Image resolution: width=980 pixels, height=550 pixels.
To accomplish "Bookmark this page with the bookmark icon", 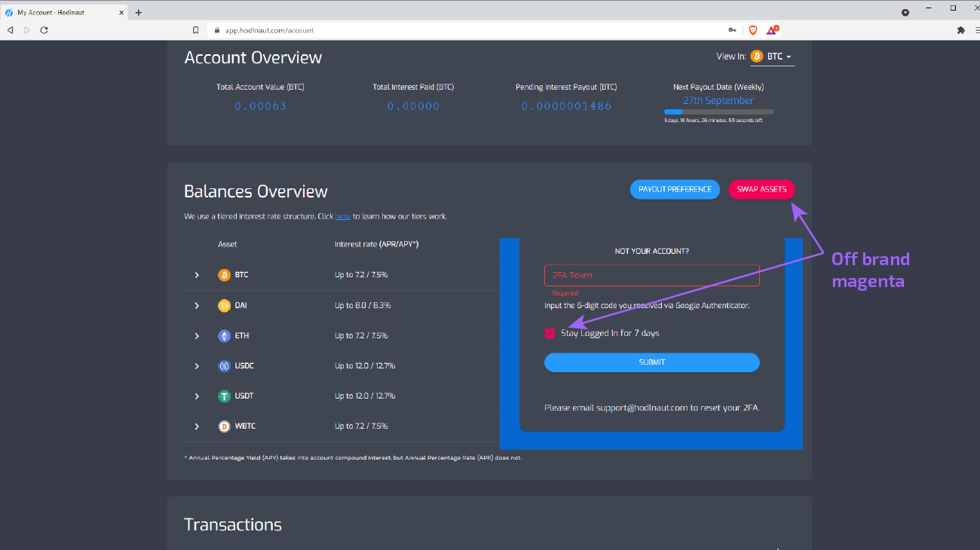I will [x=196, y=30].
